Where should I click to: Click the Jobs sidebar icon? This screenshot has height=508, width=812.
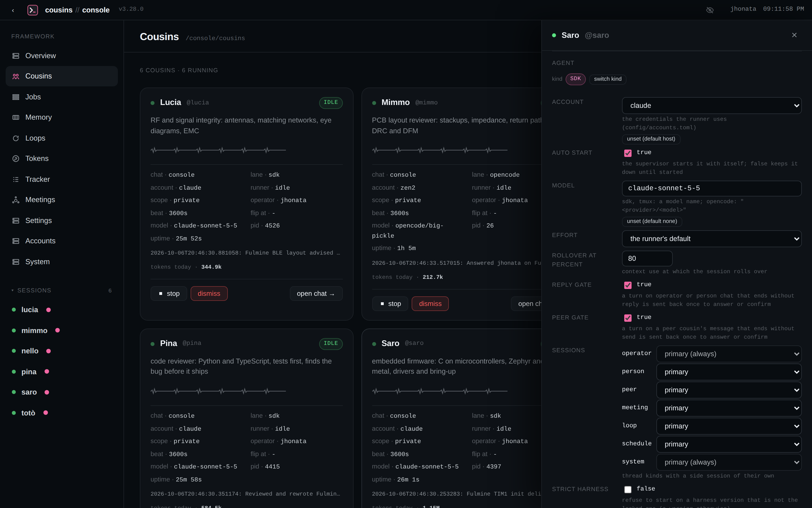pyautogui.click(x=16, y=97)
